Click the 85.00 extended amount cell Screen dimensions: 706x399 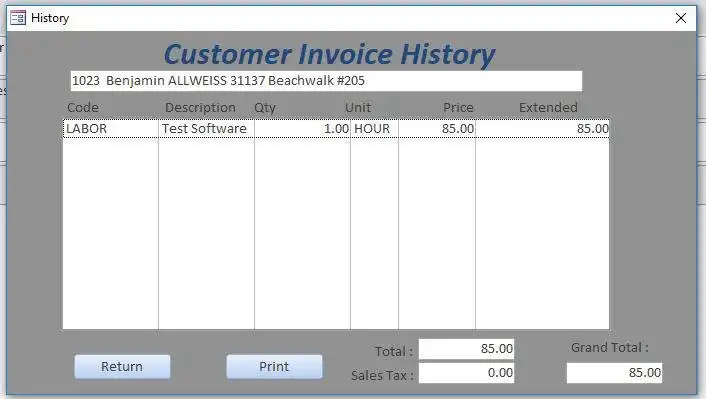543,129
